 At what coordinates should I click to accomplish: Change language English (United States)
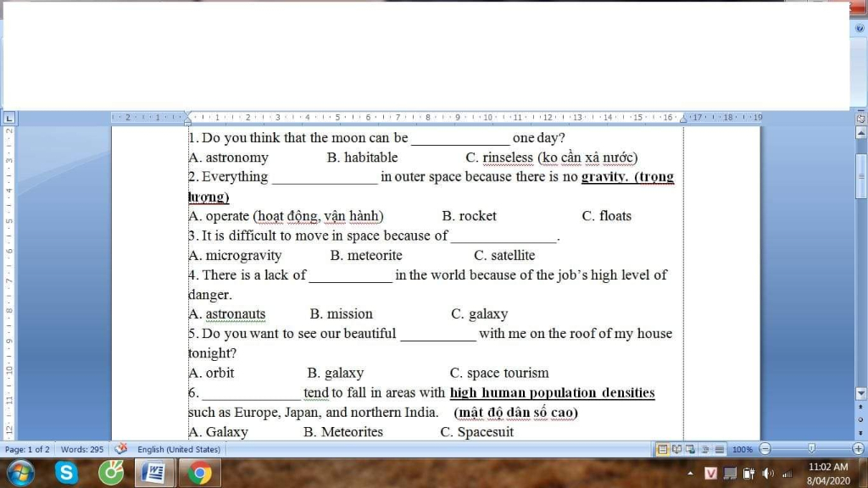(x=178, y=449)
